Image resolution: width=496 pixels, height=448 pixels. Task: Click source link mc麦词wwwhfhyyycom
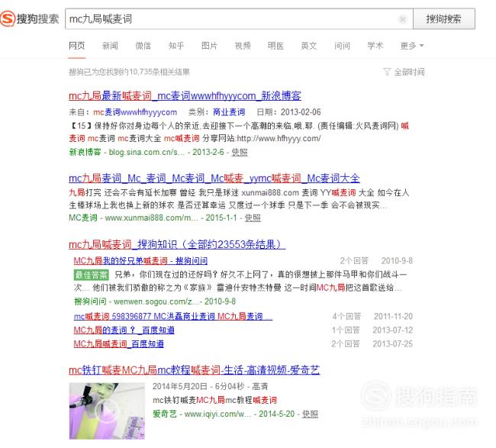[x=135, y=112]
